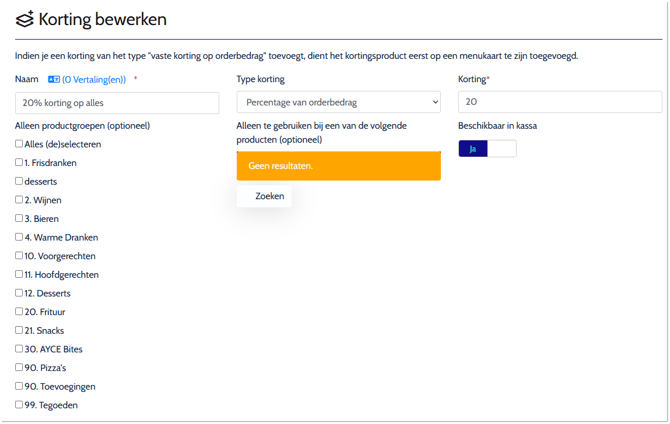This screenshot has width=670, height=424.
Task: Click the layers icon beside Korting bewerken
Action: click(25, 20)
